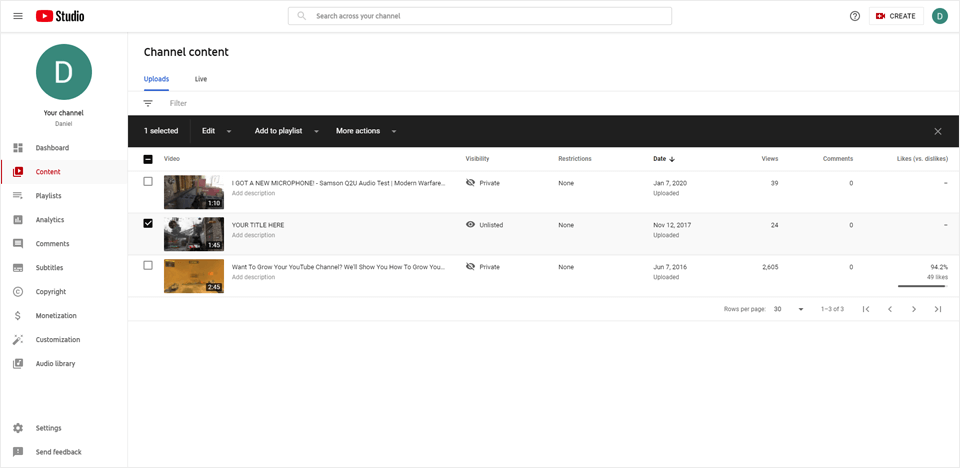Image resolution: width=960 pixels, height=468 pixels.
Task: Click the 94.2% likes value
Action: [939, 267]
